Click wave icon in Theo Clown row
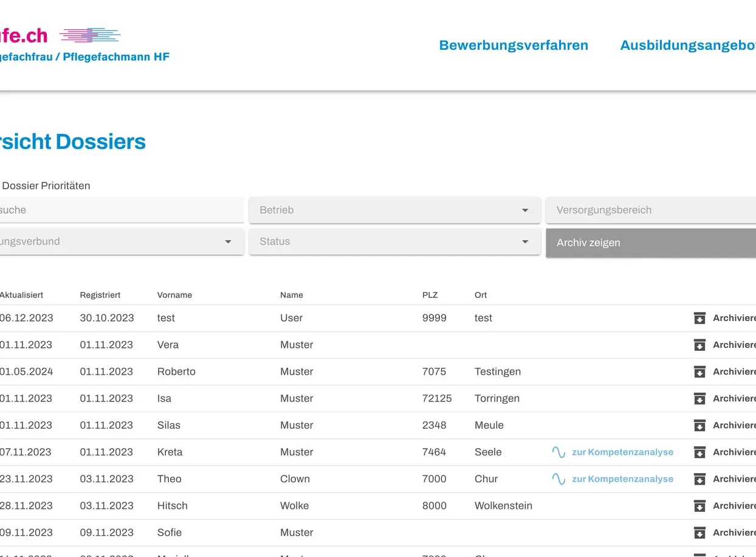The image size is (756, 557). pos(558,479)
